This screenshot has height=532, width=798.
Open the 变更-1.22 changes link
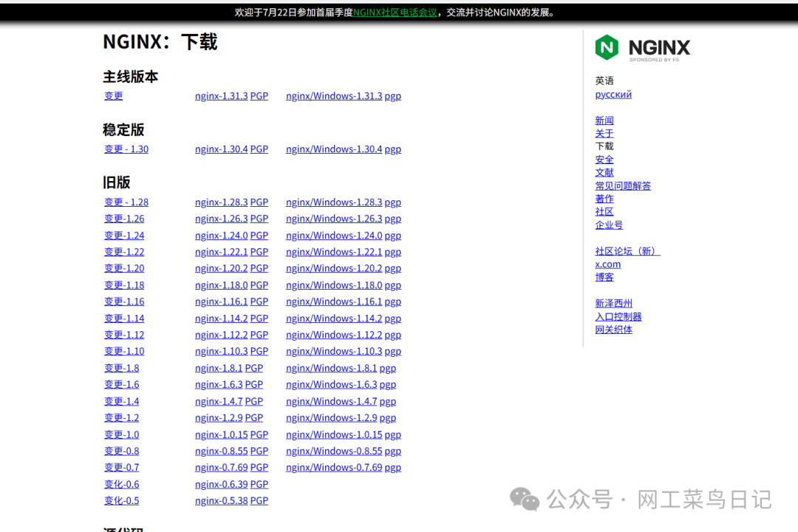pyautogui.click(x=124, y=251)
